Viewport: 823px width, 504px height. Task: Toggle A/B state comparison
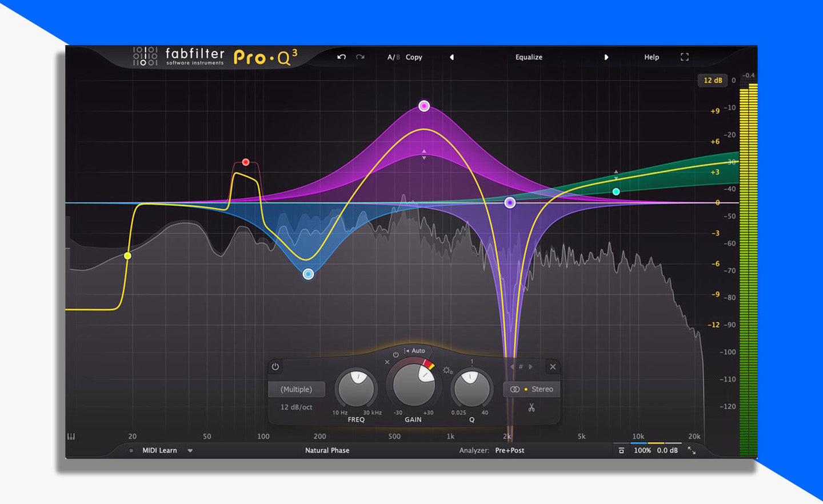click(x=393, y=57)
